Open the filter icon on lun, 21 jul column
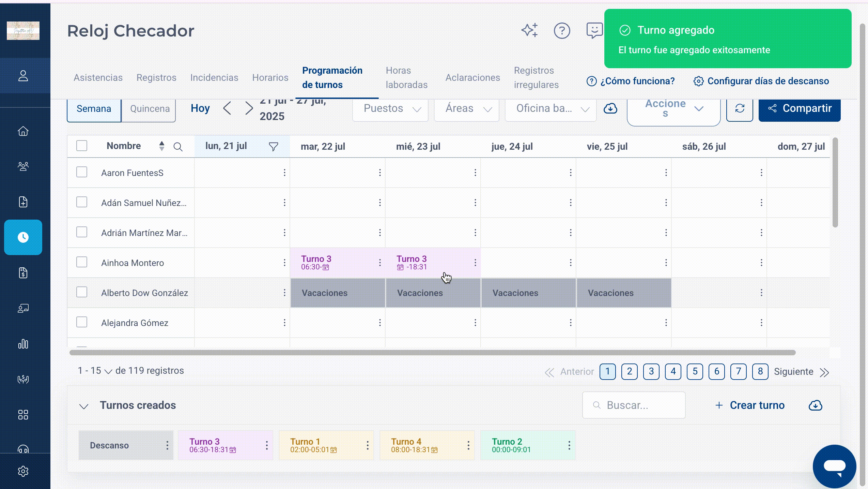 click(273, 147)
